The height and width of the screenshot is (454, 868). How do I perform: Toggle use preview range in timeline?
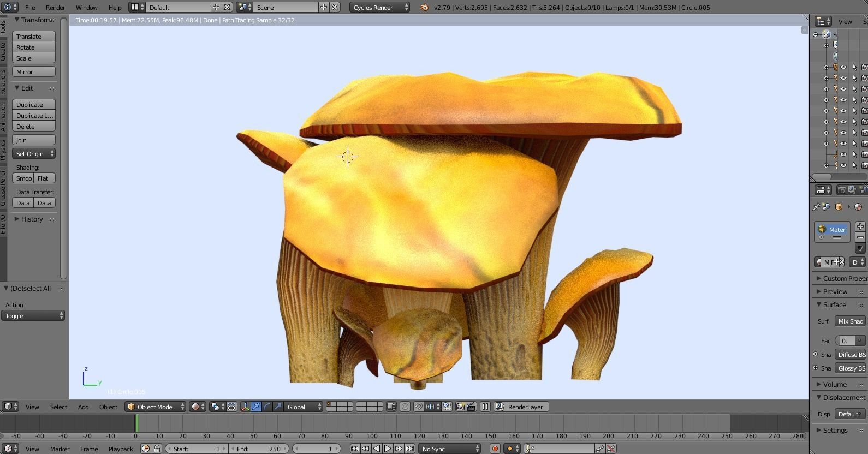tap(146, 449)
